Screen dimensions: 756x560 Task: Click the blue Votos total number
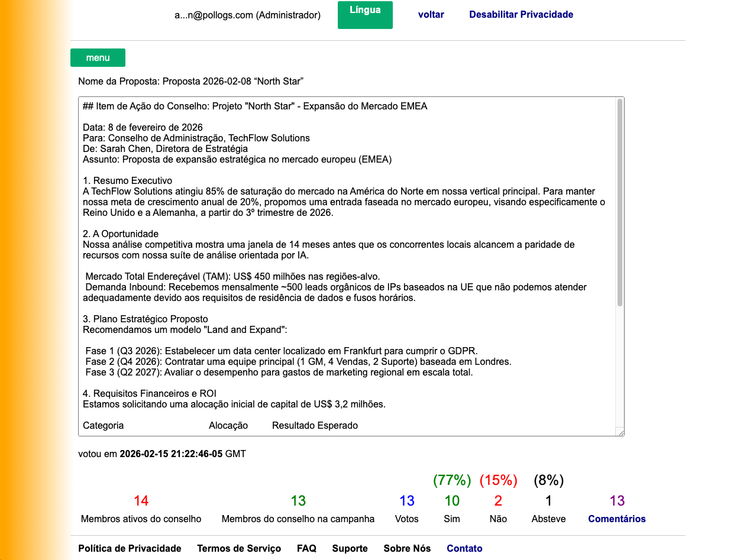coord(407,501)
